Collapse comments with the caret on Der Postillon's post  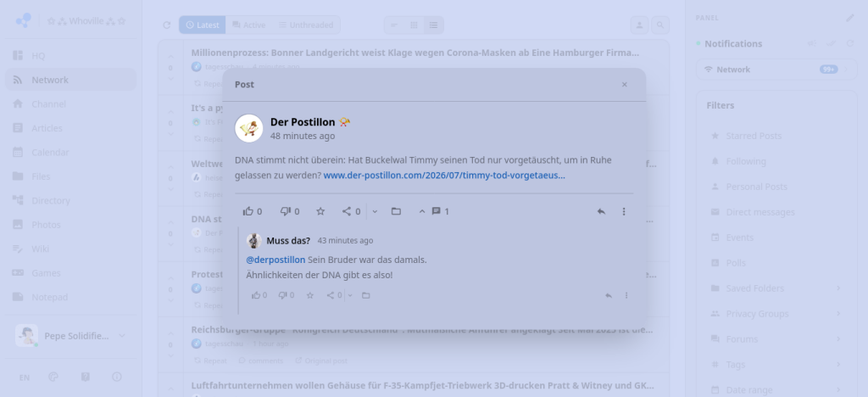coord(422,211)
